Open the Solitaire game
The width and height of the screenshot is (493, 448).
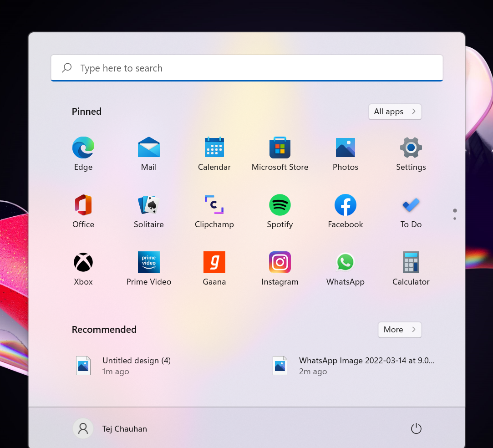[x=149, y=211]
